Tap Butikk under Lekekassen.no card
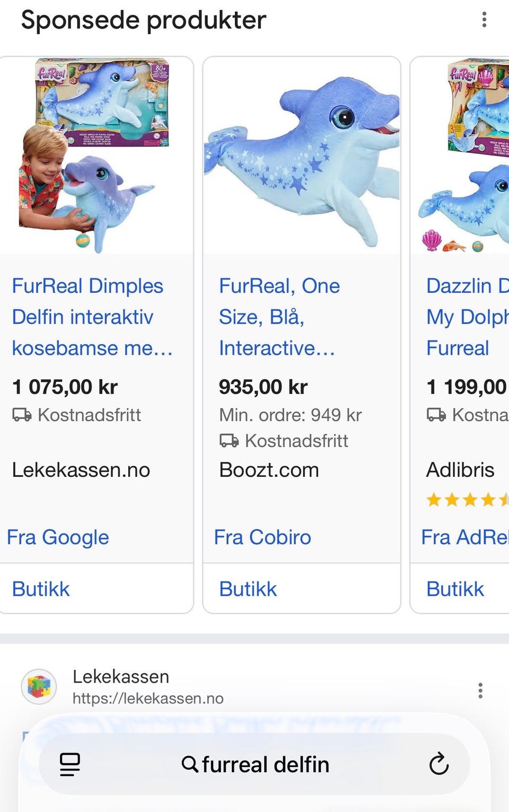This screenshot has width=509, height=812. pos(41,589)
